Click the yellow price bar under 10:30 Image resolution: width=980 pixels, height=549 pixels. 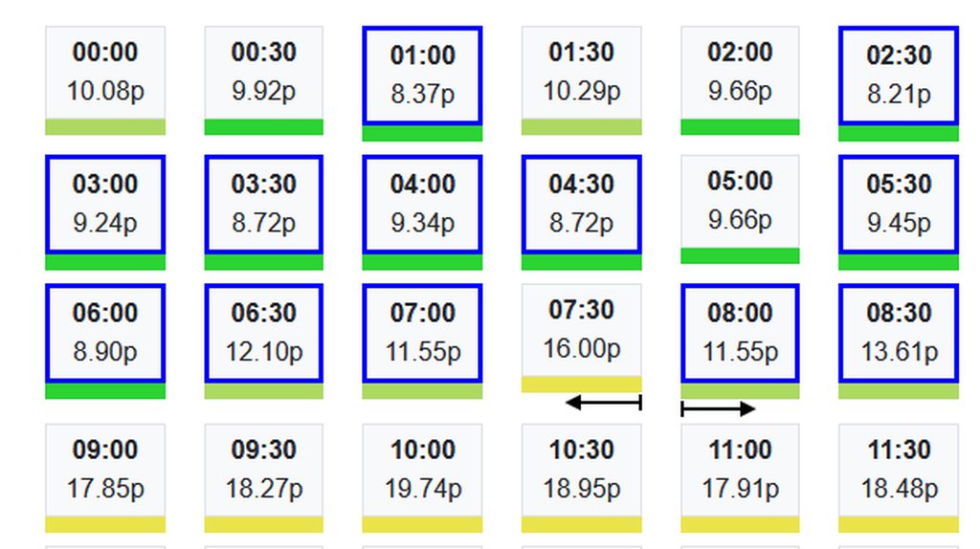581,524
